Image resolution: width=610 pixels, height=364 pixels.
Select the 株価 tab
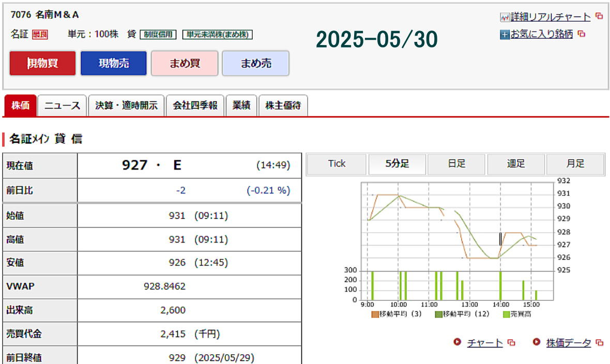point(20,105)
